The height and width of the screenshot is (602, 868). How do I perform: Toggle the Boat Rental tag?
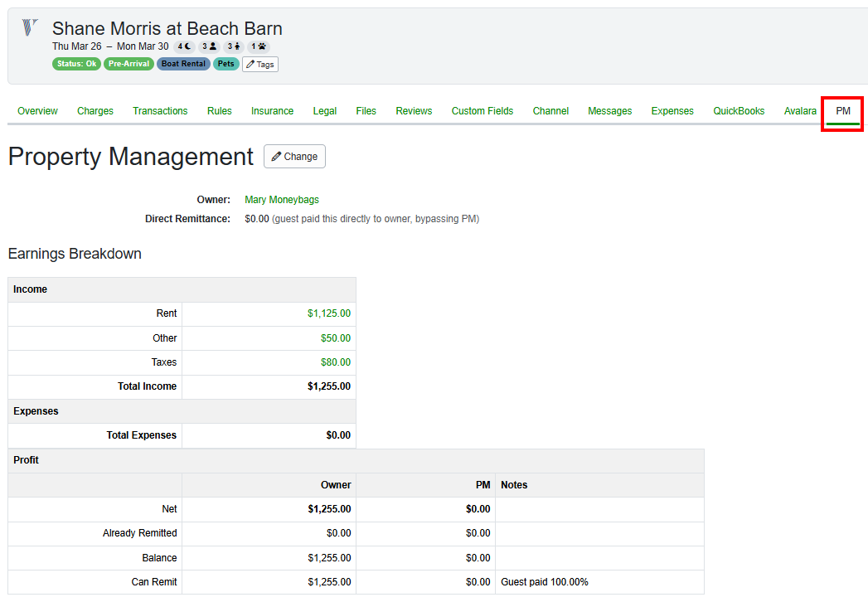click(x=183, y=63)
